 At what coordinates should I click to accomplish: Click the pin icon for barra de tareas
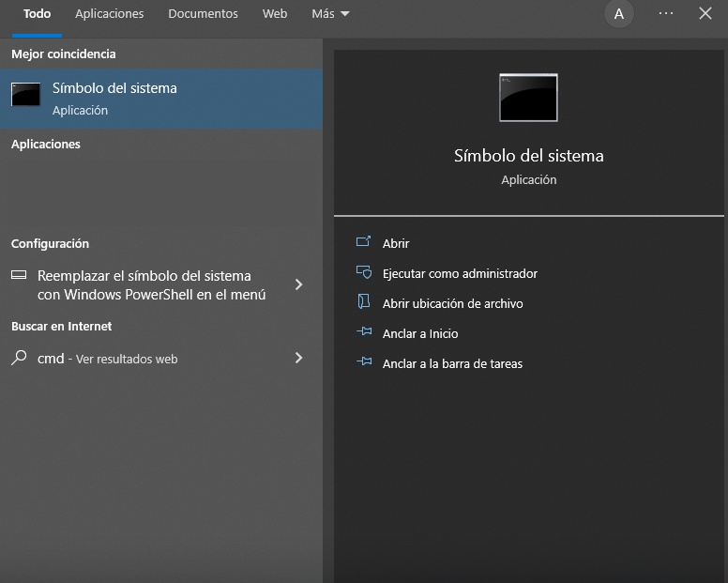[364, 361]
